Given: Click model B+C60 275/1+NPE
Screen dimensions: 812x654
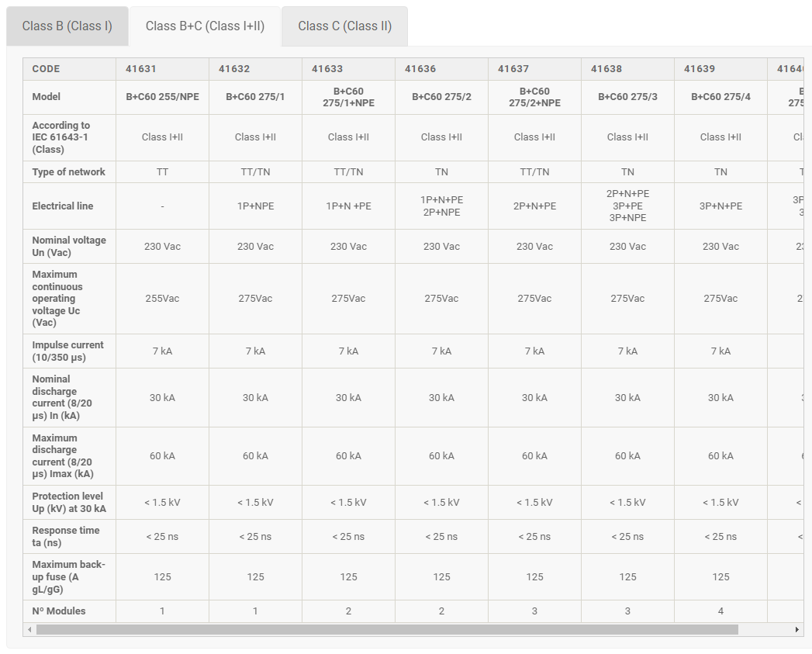Looking at the screenshot, I should pyautogui.click(x=348, y=97).
